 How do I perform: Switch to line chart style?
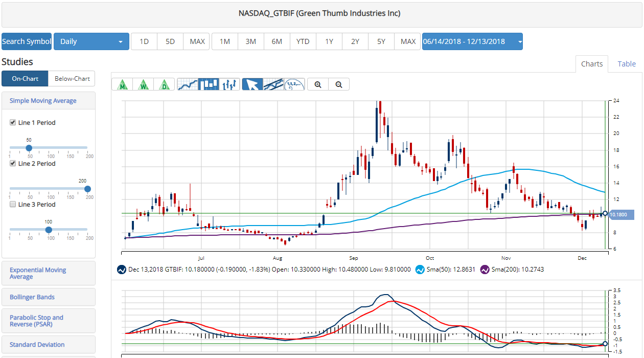(x=188, y=84)
